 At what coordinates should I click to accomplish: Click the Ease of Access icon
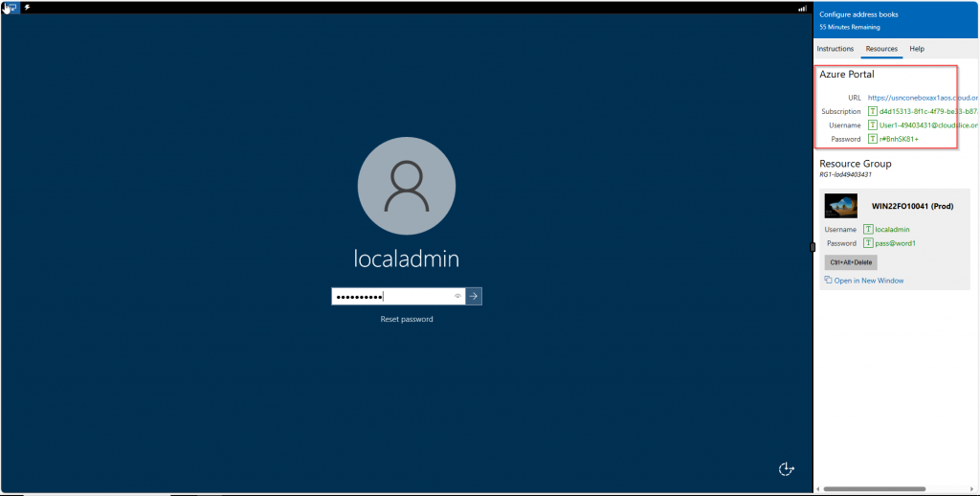pyautogui.click(x=787, y=468)
